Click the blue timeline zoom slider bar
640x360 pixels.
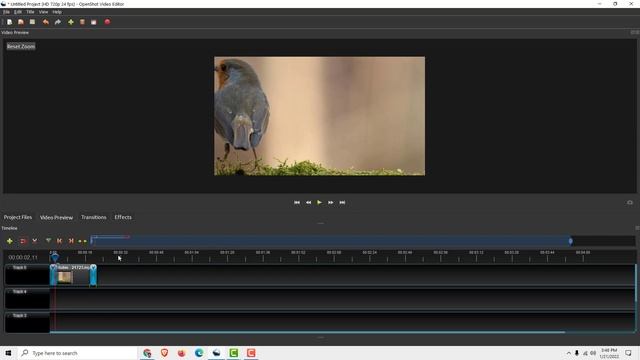pos(331,241)
